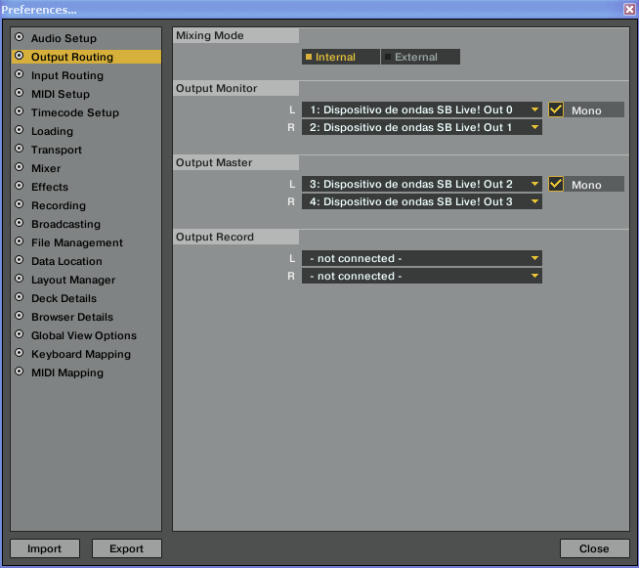Set Mixing Mode to Internal

pyautogui.click(x=341, y=57)
